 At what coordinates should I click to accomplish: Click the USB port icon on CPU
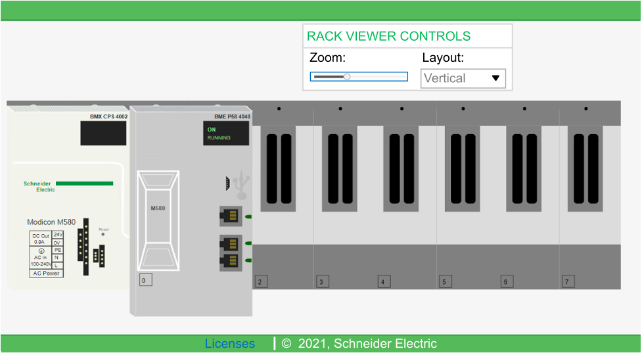241,184
